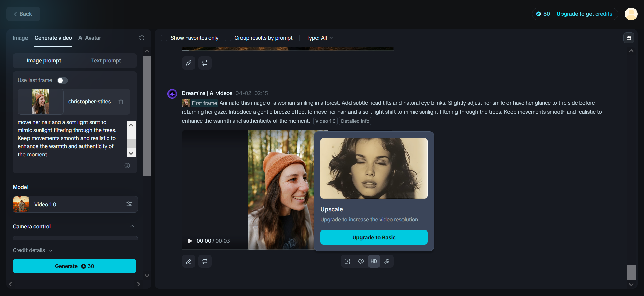Click the prompt box scroll-up arrow

click(131, 125)
